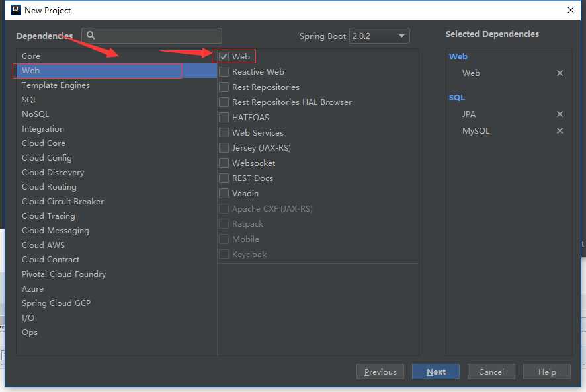This screenshot has width=586, height=392.
Task: Uncheck the Web dependency checkbox
Action: coord(224,56)
